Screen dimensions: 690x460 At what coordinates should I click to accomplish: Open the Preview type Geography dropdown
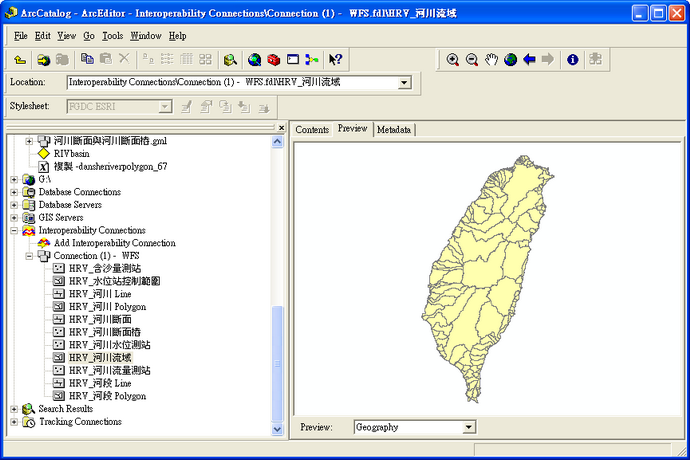click(x=468, y=427)
